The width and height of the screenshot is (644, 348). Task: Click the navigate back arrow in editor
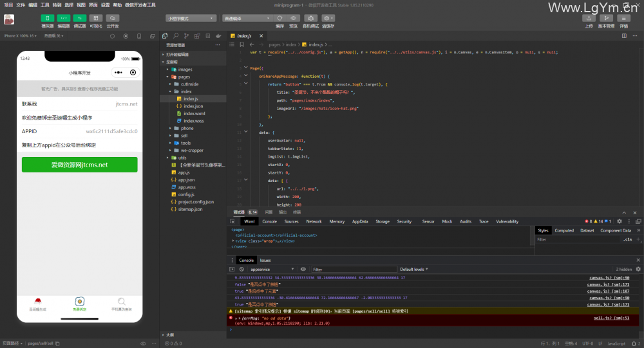click(252, 44)
